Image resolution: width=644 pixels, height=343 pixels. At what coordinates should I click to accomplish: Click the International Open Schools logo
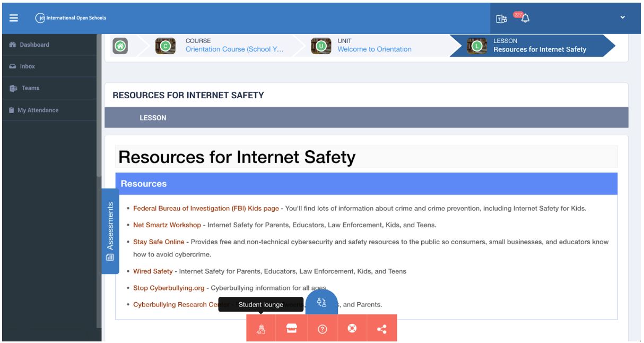pyautogui.click(x=71, y=18)
